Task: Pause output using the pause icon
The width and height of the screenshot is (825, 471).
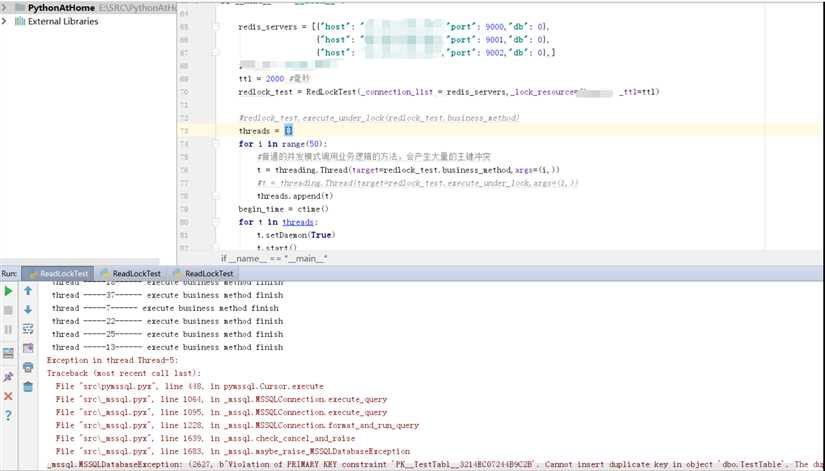Action: click(8, 329)
